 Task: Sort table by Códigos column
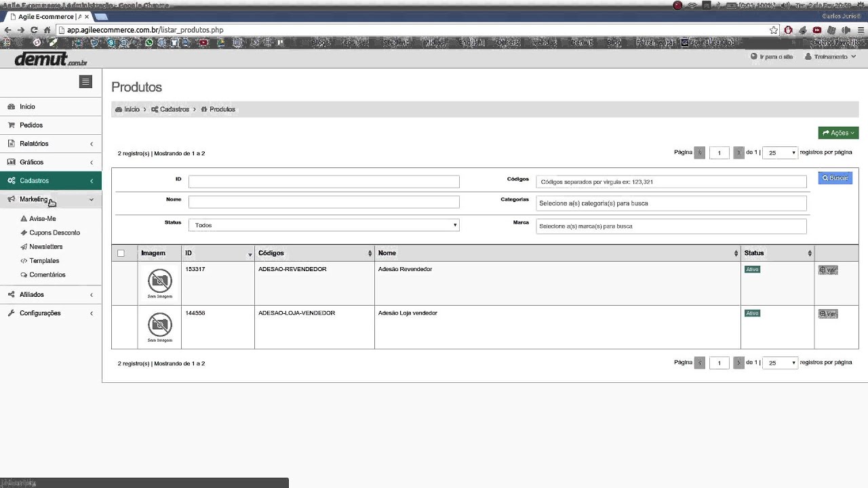point(314,253)
